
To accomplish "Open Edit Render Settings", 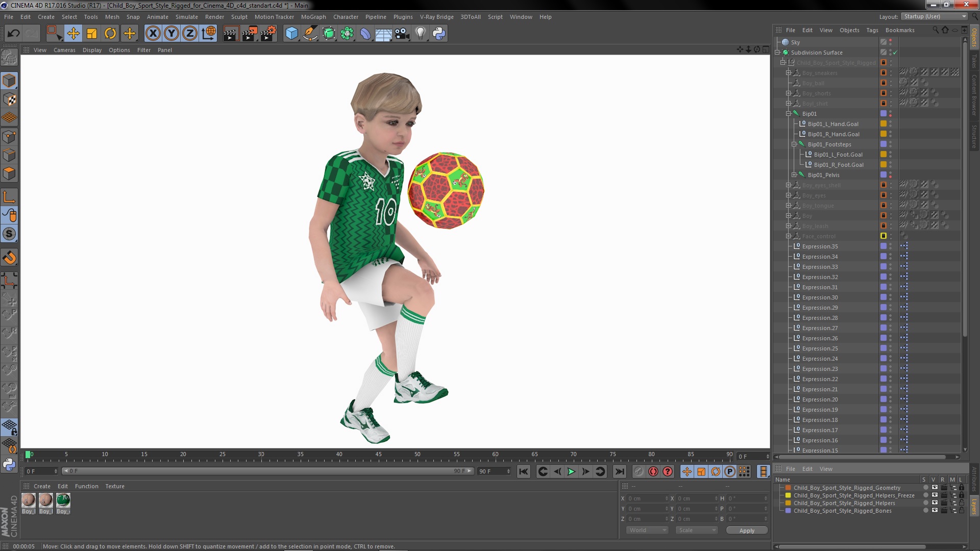I will click(268, 34).
